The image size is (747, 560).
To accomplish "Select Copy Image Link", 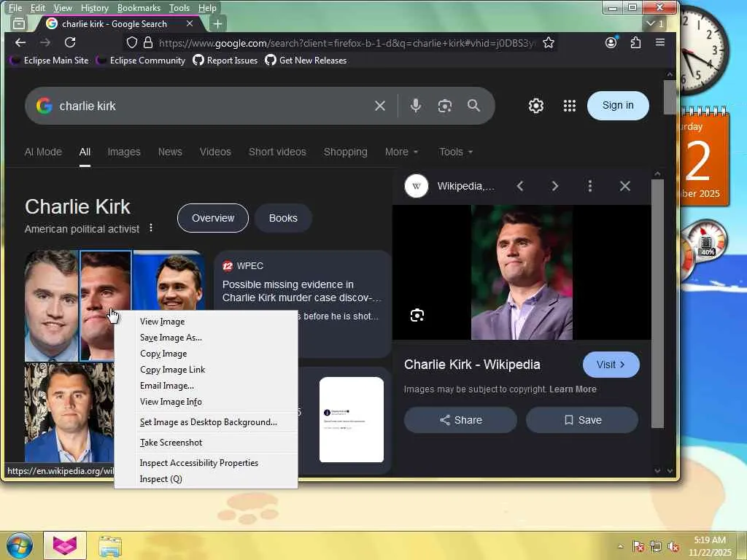I will [x=206, y=370].
